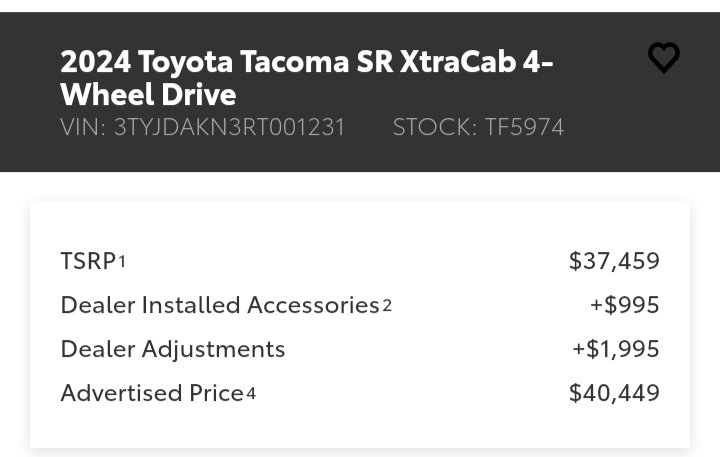Image resolution: width=720 pixels, height=457 pixels.
Task: Click the TSRP label
Action: (88, 261)
